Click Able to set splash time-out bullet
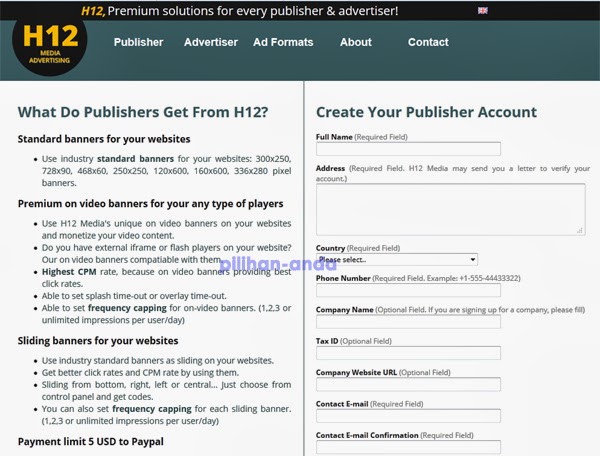600x456 pixels. (x=134, y=296)
